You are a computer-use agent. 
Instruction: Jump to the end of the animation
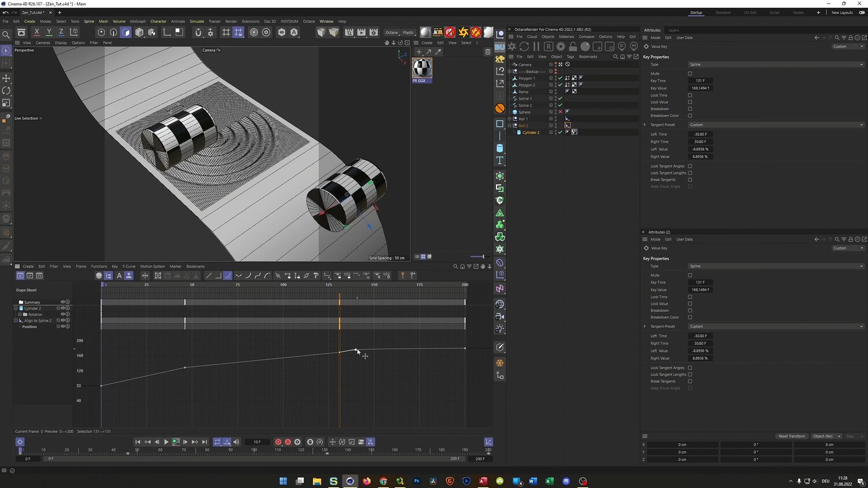[204, 442]
